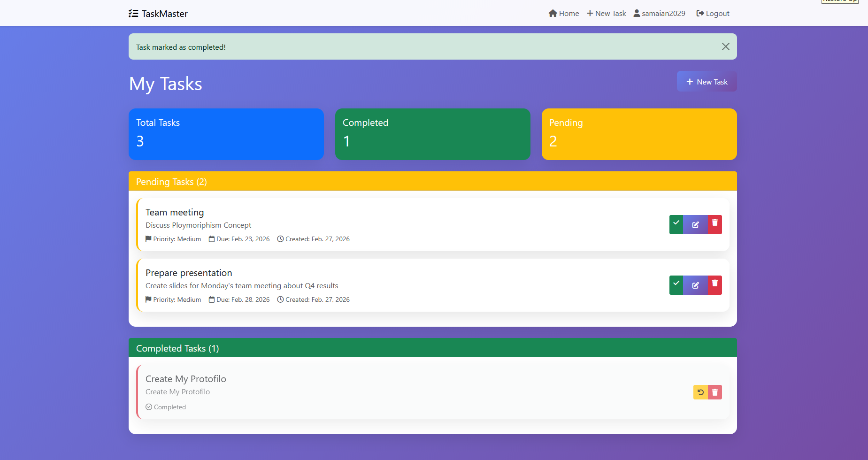Delete Prepare presentation via its trash icon

pyautogui.click(x=714, y=285)
